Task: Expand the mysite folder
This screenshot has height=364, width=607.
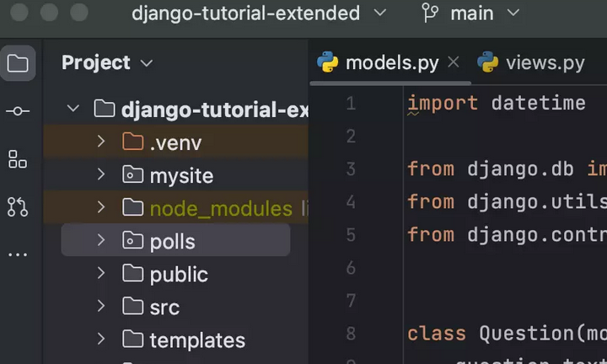Action: point(101,174)
